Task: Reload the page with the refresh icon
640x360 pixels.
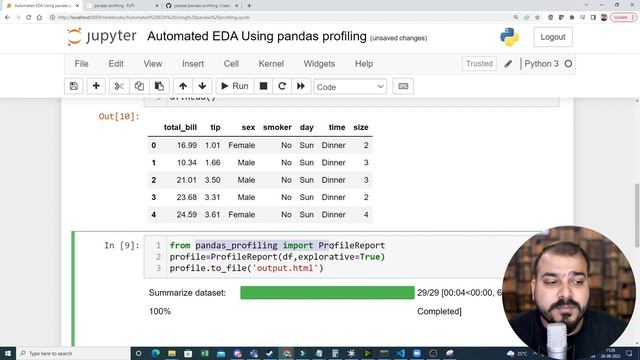Action: click(x=29, y=18)
